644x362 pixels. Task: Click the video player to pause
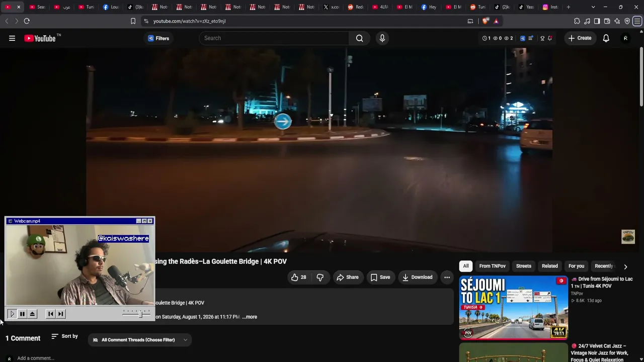pos(319,150)
